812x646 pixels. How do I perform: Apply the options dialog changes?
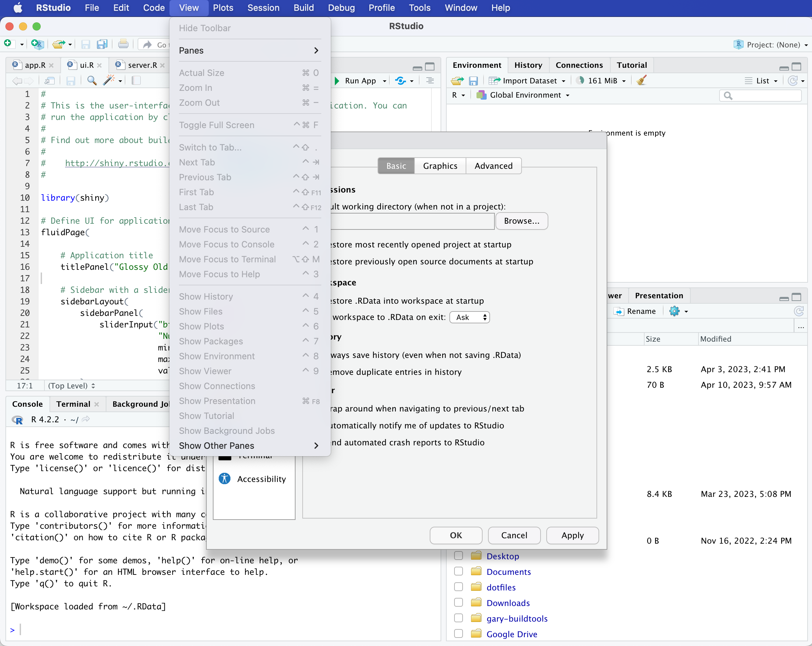572,535
